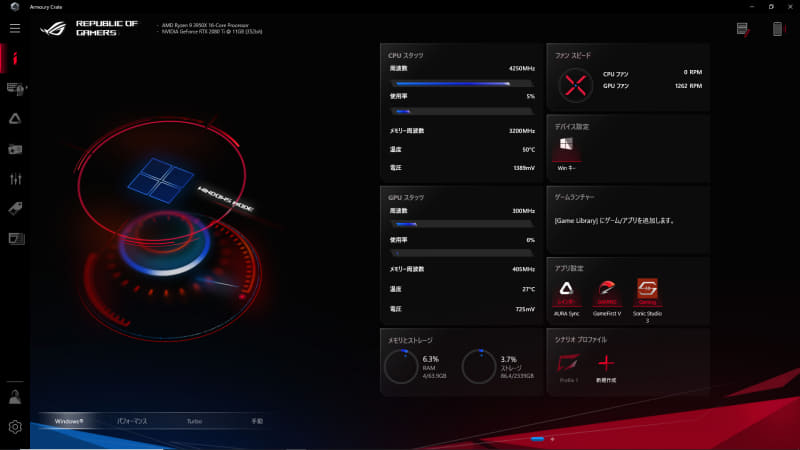800x450 pixels.
Task: Open Game Library sidebar icon
Action: coord(15,149)
